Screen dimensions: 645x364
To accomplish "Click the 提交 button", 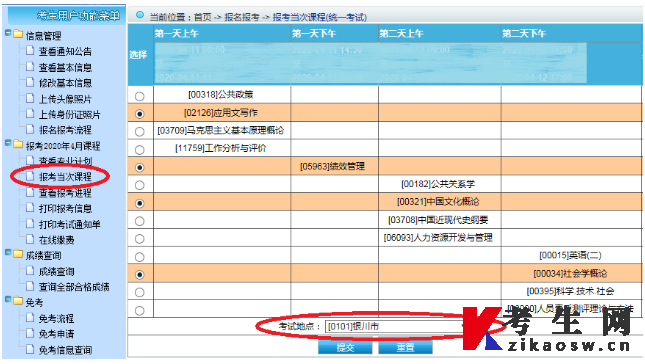I will pos(345,348).
